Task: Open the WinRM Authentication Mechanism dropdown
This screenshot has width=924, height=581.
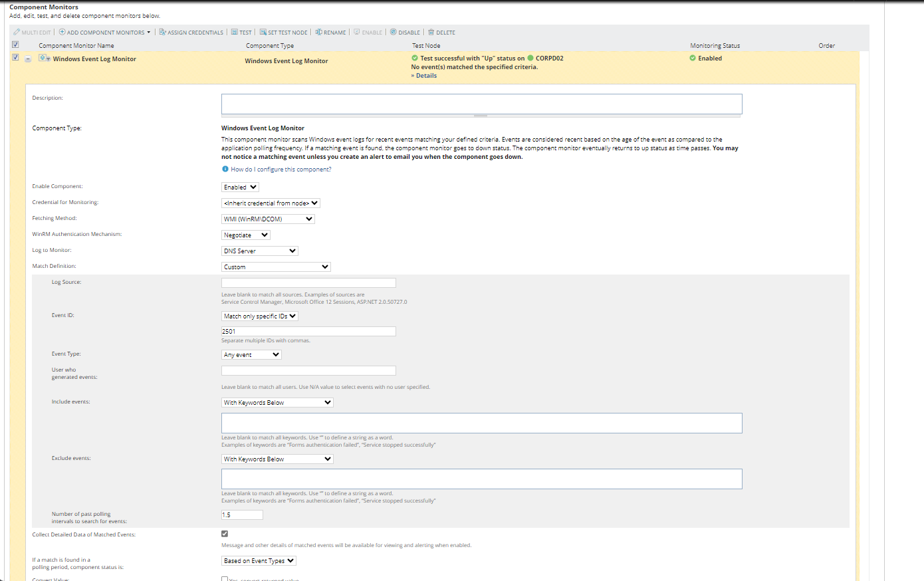Action: (x=245, y=235)
